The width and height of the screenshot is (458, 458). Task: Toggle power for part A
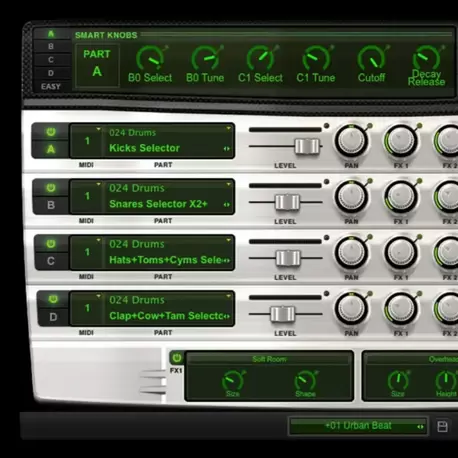coord(51,132)
